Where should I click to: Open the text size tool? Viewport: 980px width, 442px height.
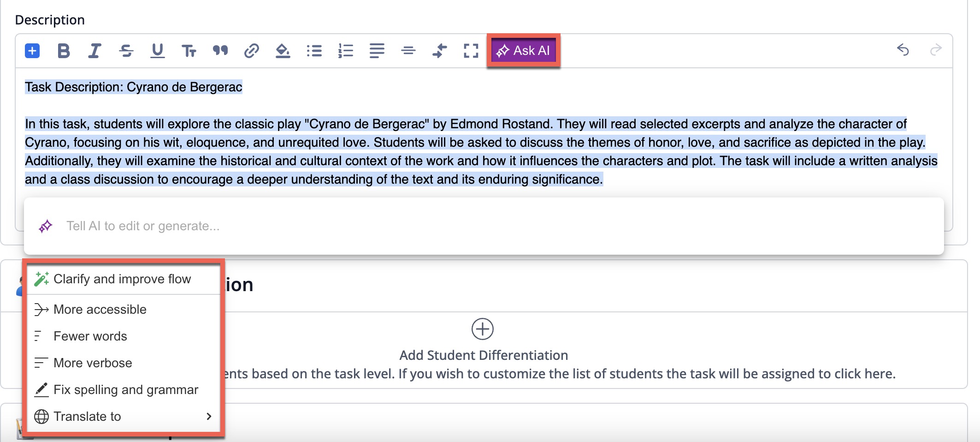click(189, 51)
